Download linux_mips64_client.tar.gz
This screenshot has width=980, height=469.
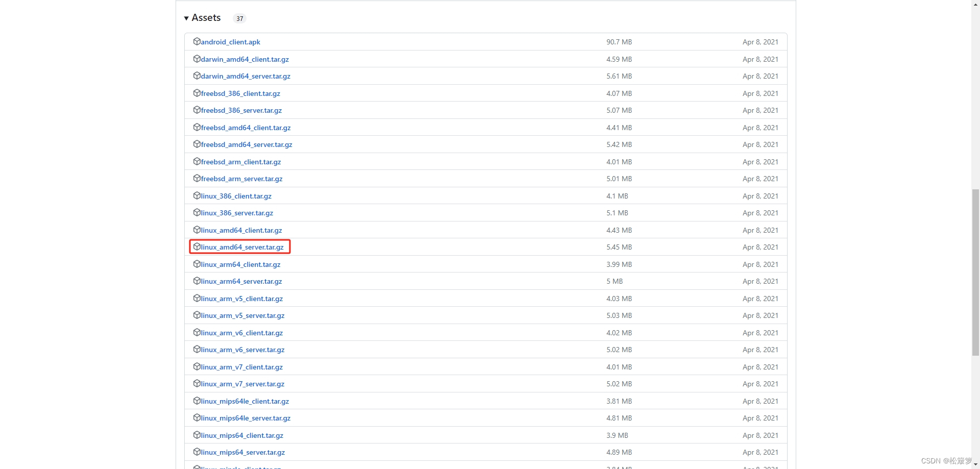242,435
